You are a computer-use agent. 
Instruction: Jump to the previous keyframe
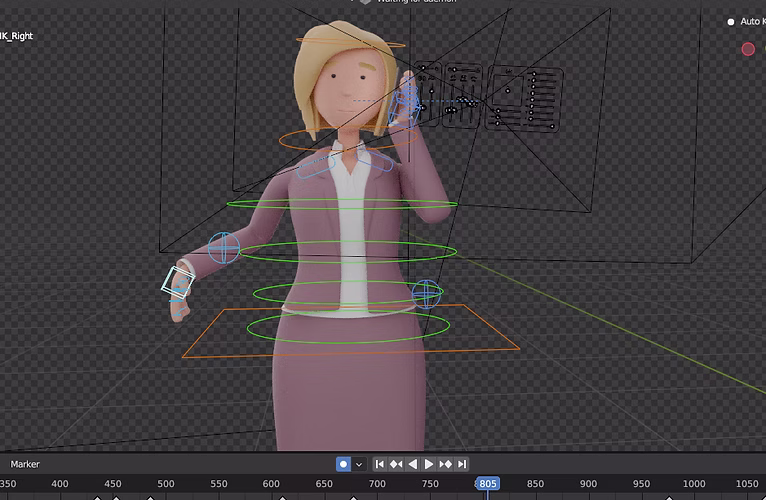tap(396, 464)
